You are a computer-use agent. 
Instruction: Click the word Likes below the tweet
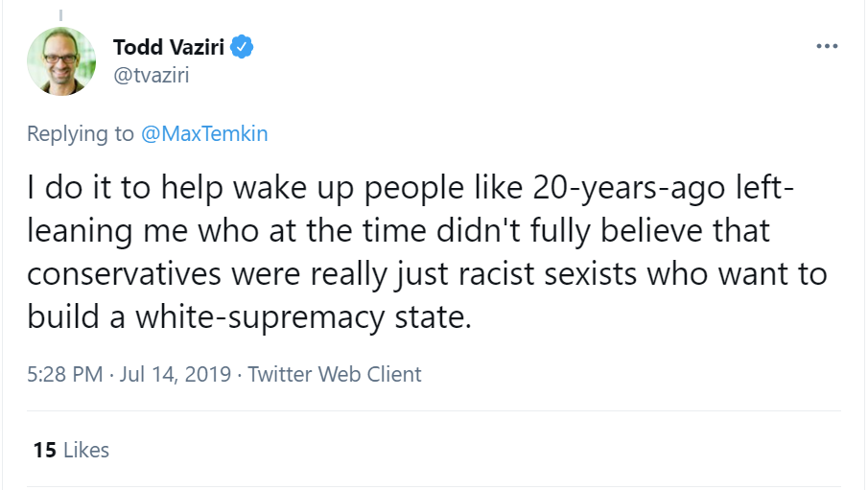click(86, 450)
